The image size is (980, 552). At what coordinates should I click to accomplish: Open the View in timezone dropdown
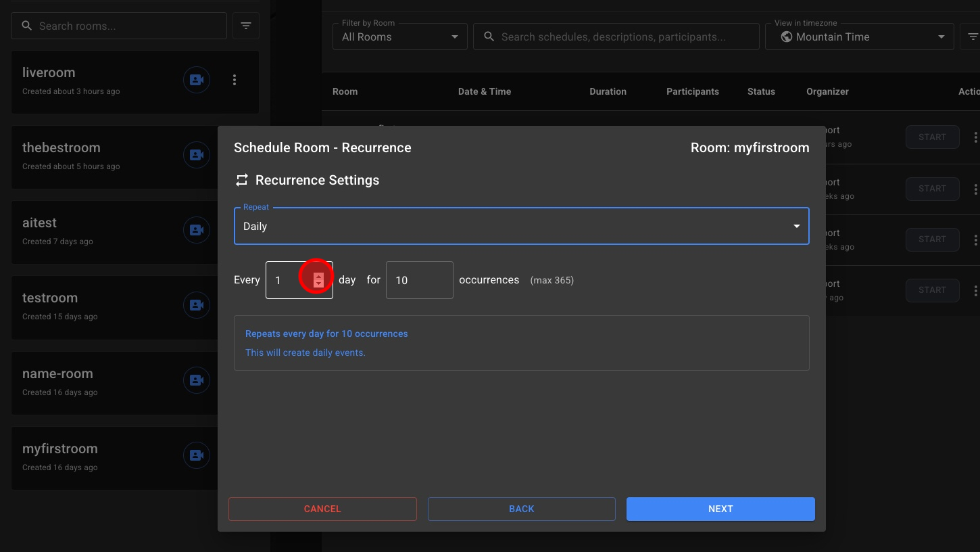click(x=859, y=37)
